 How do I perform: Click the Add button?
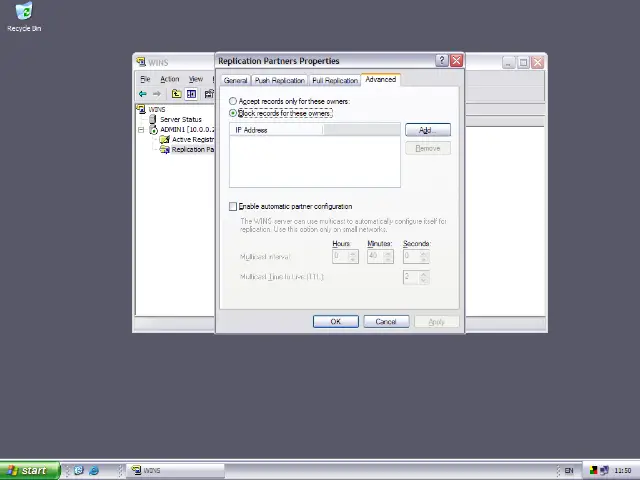point(427,130)
